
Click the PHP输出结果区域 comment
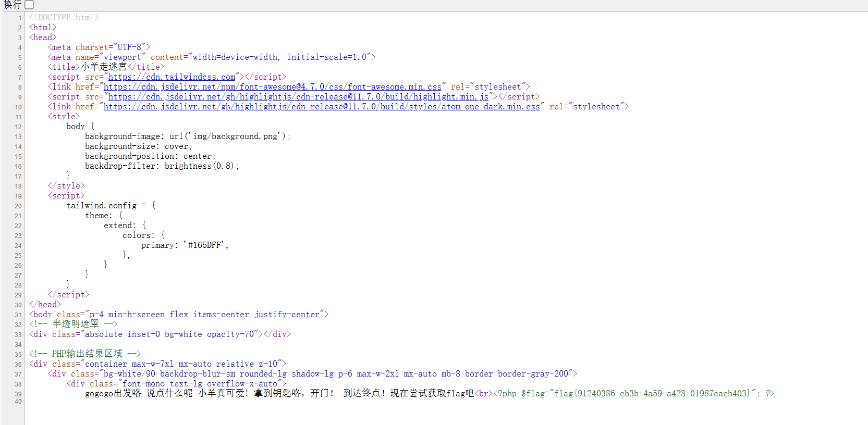[x=85, y=354]
